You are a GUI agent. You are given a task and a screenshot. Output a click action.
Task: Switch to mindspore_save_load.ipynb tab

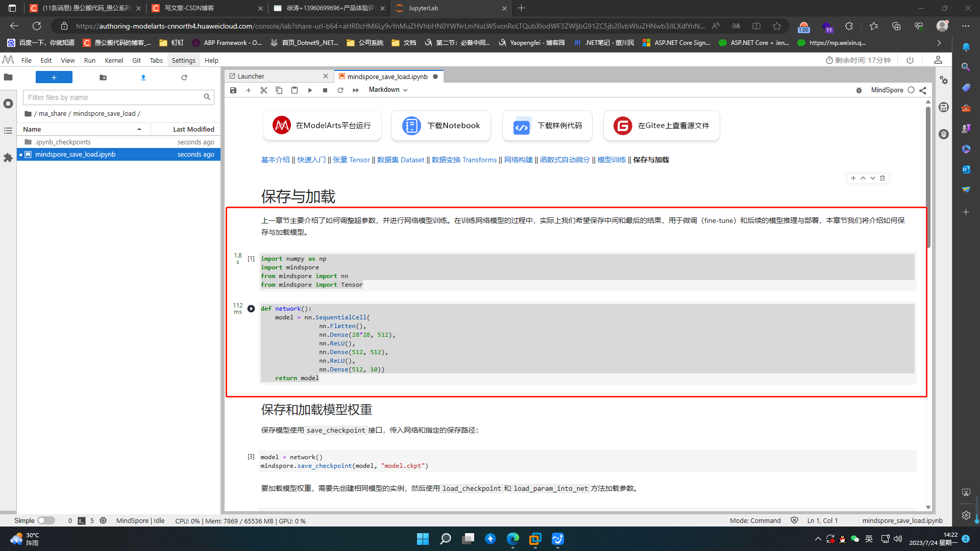(388, 76)
